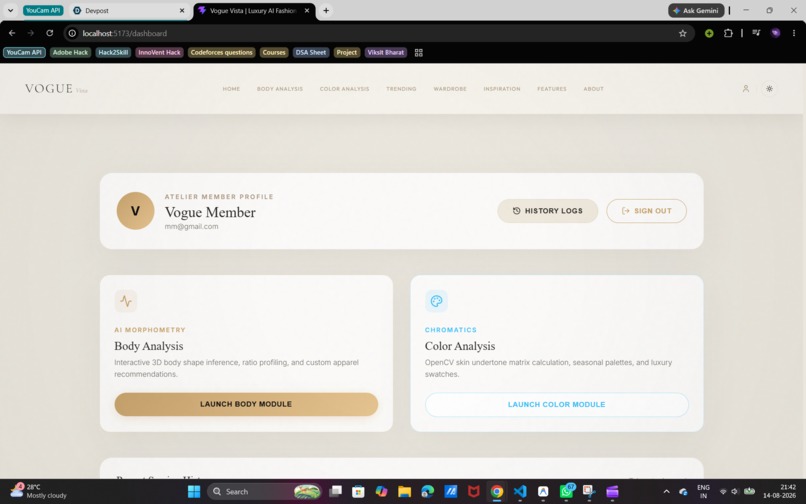View site information icon in address bar
The image size is (806, 504).
(72, 33)
